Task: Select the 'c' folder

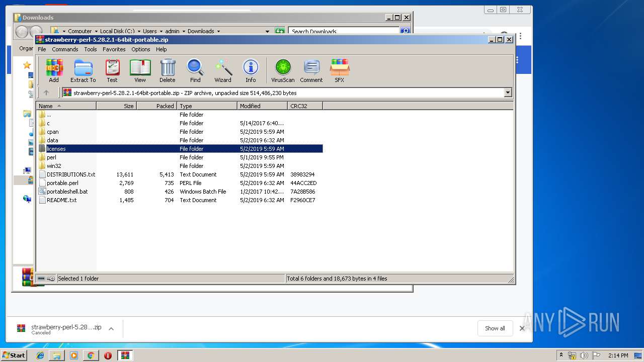Action: pos(180,123)
